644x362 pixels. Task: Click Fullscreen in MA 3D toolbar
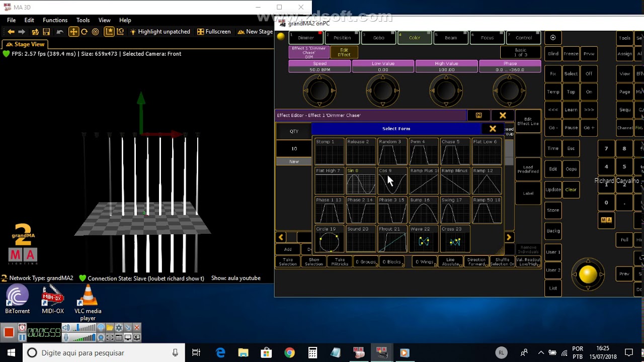point(214,32)
